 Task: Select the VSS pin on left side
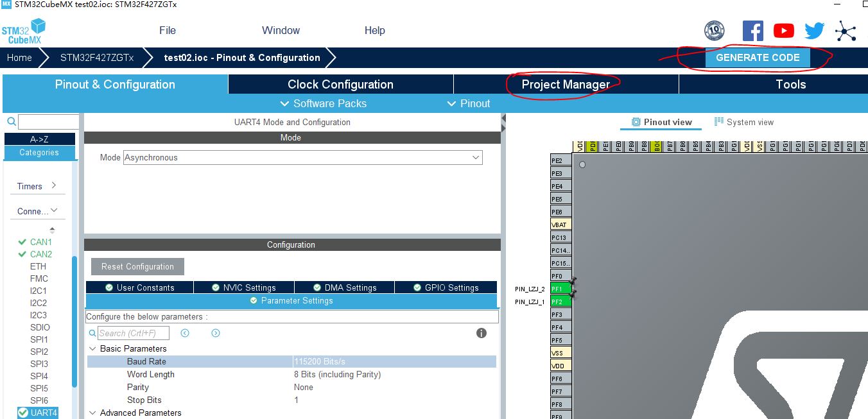click(x=561, y=353)
